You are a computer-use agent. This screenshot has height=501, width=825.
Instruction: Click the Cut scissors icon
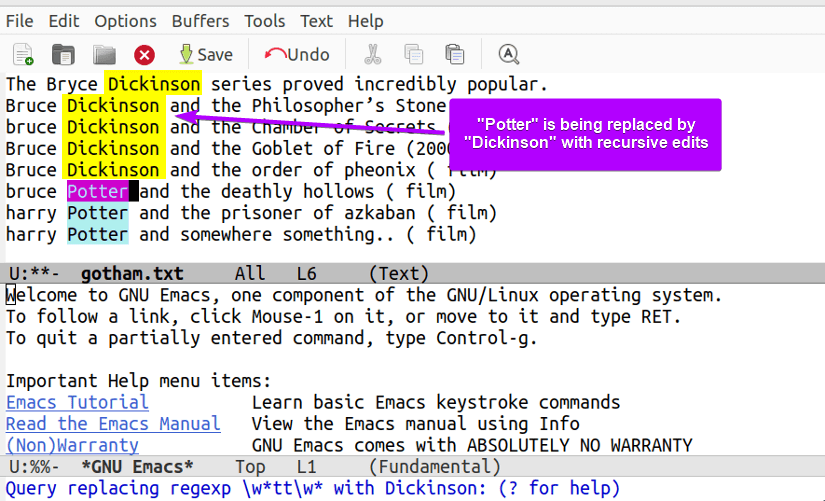373,54
